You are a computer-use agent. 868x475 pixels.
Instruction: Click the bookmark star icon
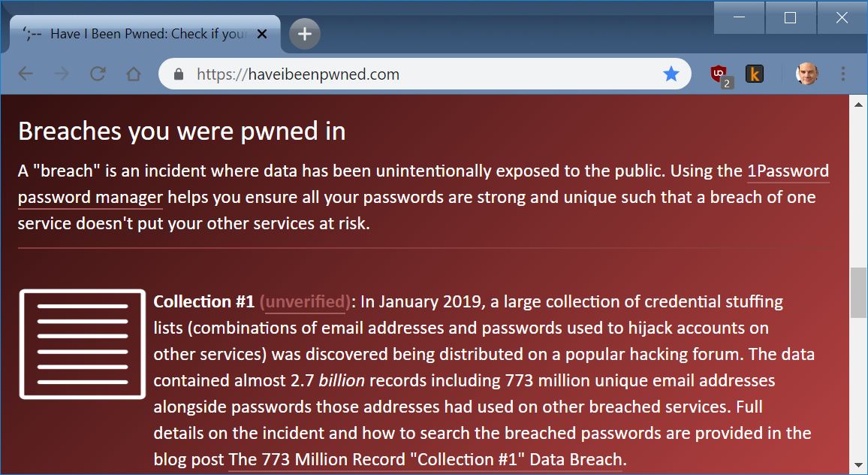click(671, 74)
